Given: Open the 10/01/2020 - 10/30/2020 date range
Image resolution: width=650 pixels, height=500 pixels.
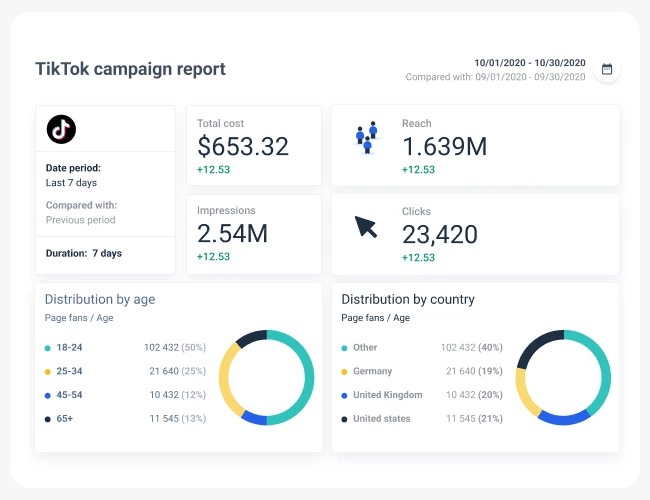Looking at the screenshot, I should click(x=529, y=62).
